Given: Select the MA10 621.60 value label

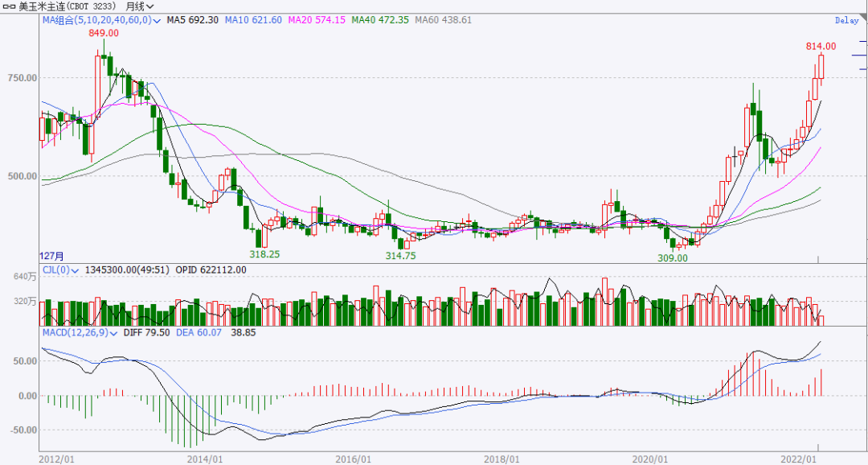Looking at the screenshot, I should (x=253, y=20).
